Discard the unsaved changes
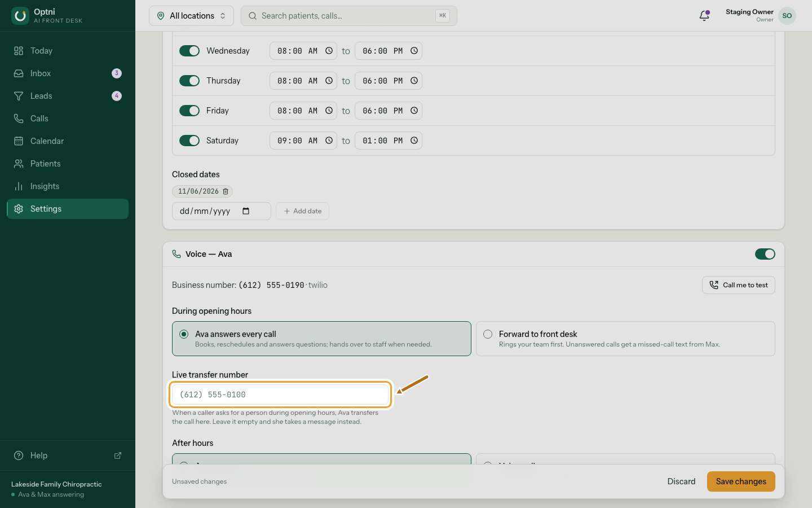This screenshot has width=812, height=508. click(681, 481)
